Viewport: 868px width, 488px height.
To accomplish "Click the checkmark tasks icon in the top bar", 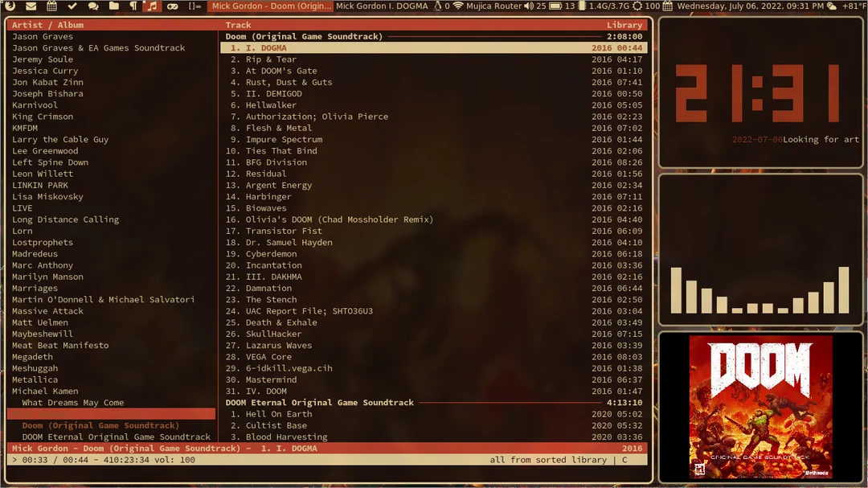I will (72, 6).
